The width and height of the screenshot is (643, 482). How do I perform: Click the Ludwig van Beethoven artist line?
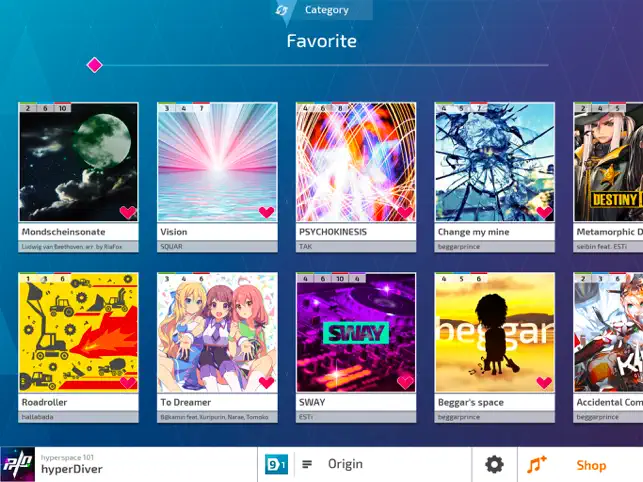coord(72,247)
